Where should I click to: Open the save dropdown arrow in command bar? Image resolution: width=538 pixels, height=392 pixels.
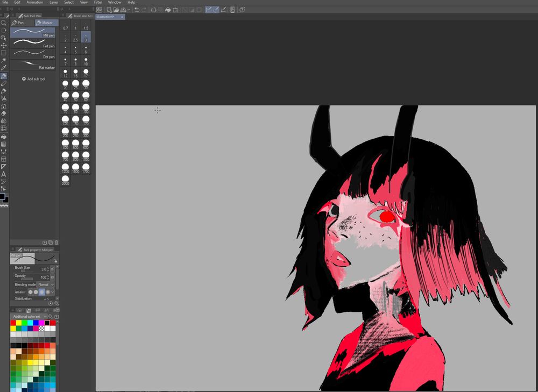coord(129,10)
